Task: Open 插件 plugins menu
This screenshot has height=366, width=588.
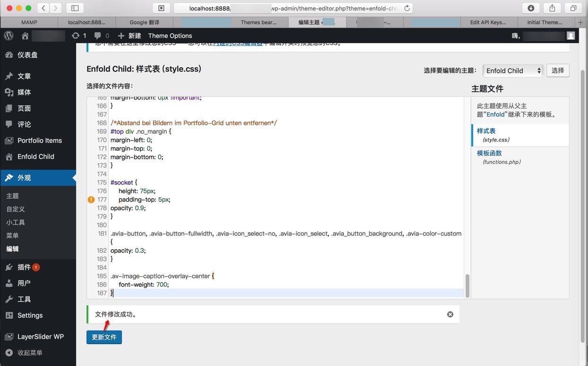Action: 38,267
